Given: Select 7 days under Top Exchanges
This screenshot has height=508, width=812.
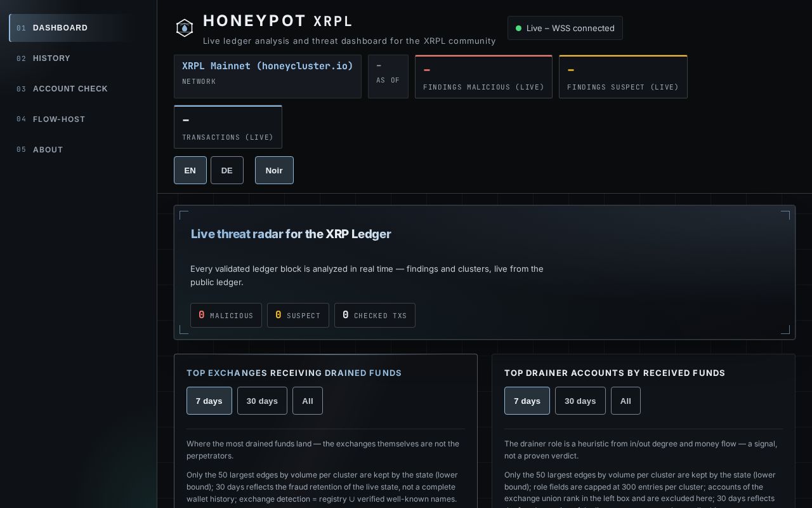Looking at the screenshot, I should 209,401.
